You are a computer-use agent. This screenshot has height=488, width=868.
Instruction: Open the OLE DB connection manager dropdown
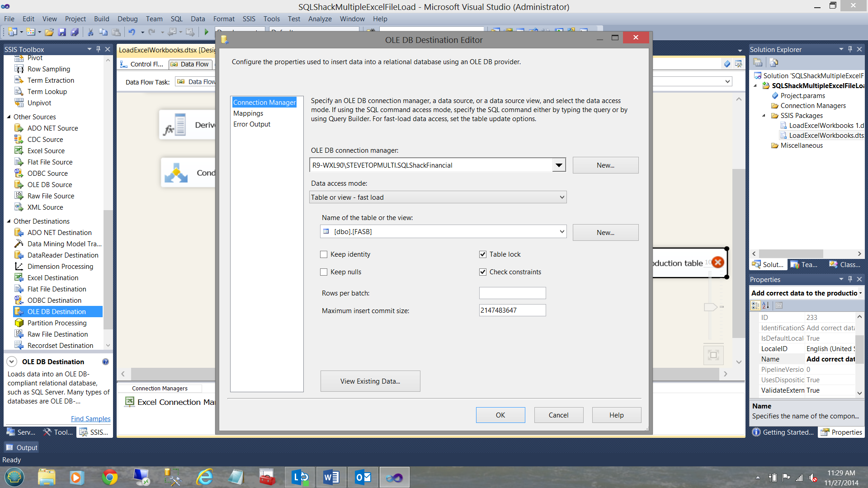[559, 165]
